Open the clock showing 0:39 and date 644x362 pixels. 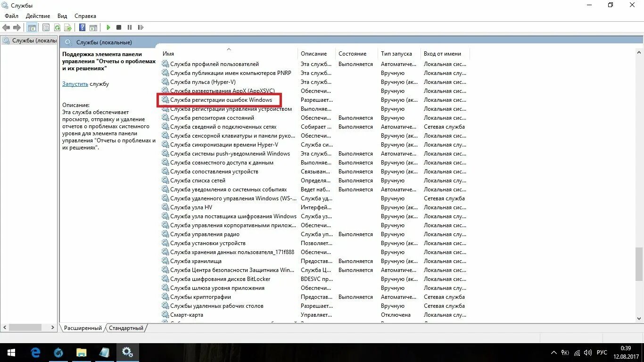pos(626,353)
